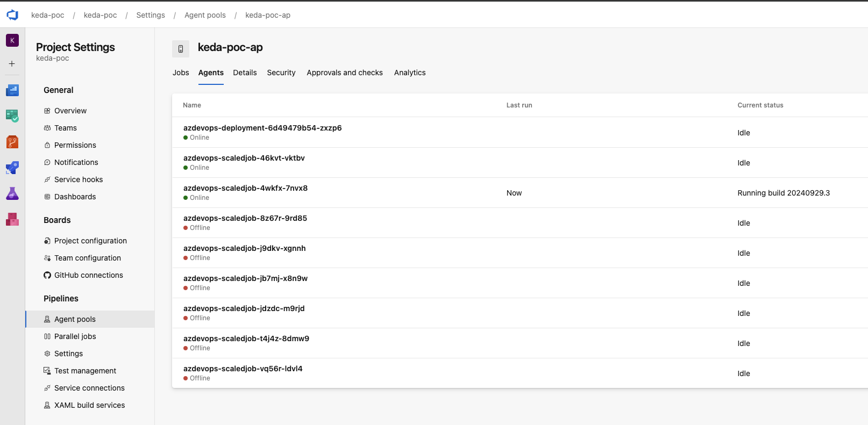Click the Parallel jobs icon
This screenshot has height=425, width=868.
(x=47, y=336)
